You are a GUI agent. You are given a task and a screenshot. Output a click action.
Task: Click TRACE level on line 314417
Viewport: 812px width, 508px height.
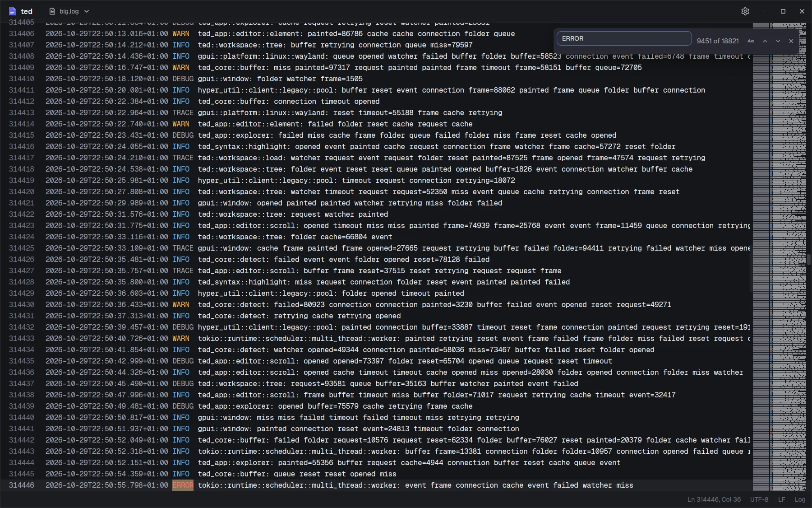point(183,158)
